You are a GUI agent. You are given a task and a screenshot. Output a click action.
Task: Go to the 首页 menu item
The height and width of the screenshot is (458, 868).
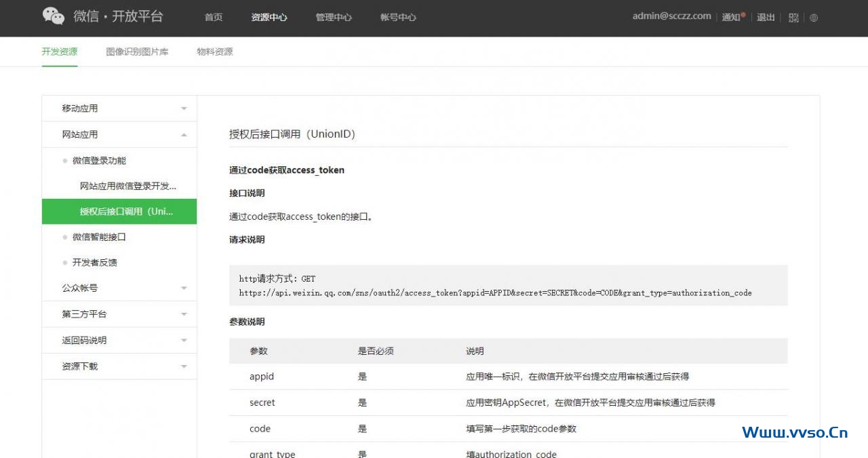click(214, 18)
